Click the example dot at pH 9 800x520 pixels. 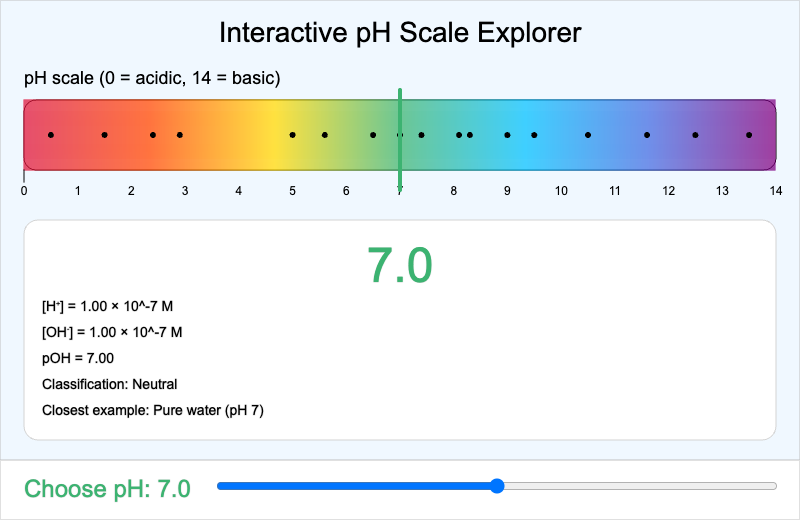(x=507, y=135)
